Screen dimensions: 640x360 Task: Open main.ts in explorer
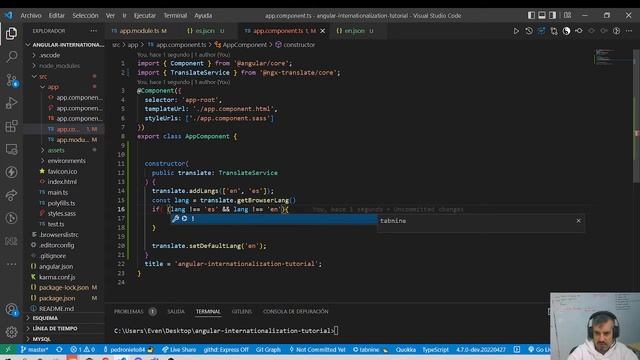(x=64, y=192)
